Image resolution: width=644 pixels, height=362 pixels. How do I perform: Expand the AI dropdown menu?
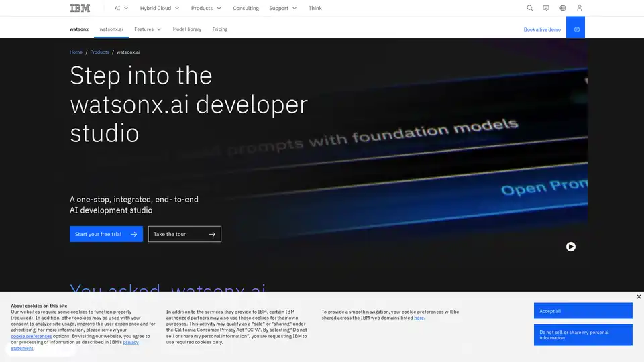[x=121, y=8]
